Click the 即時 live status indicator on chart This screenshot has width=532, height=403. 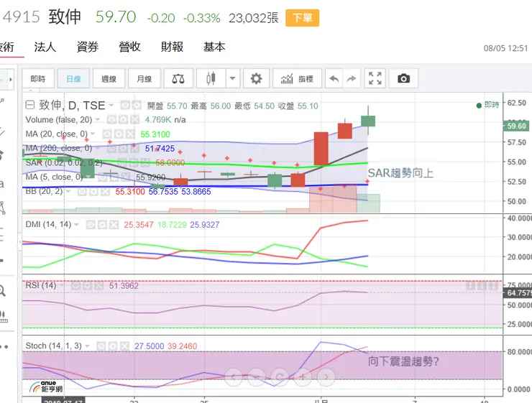click(487, 105)
